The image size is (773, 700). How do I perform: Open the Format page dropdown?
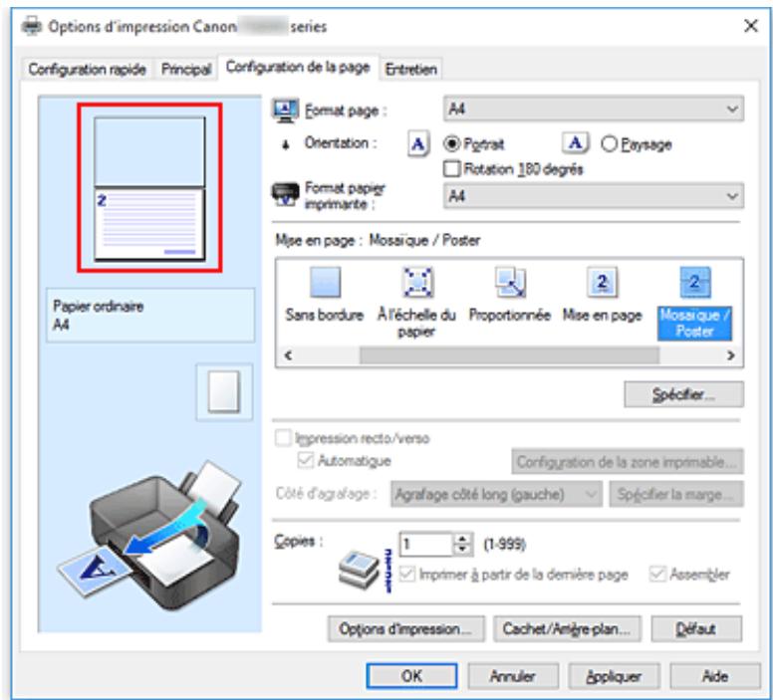[594, 109]
